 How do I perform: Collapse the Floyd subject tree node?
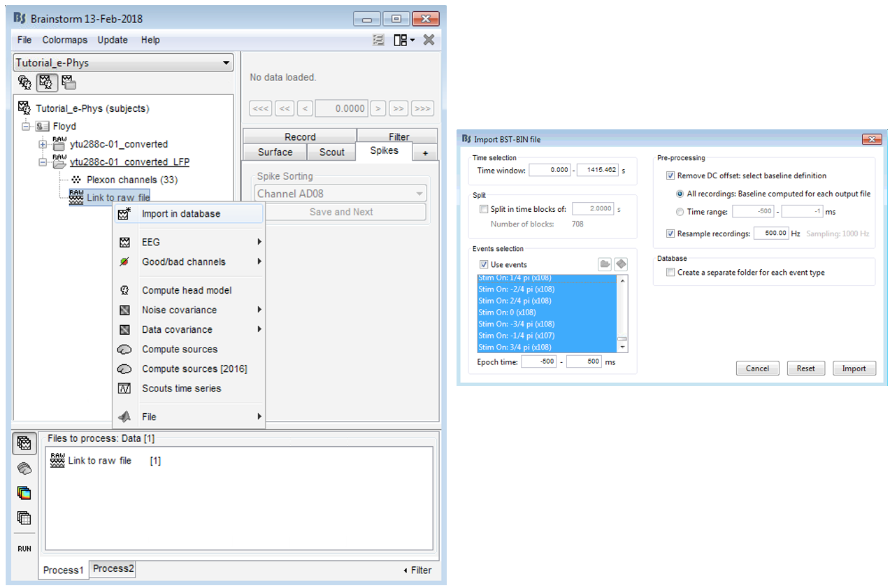pos(27,127)
